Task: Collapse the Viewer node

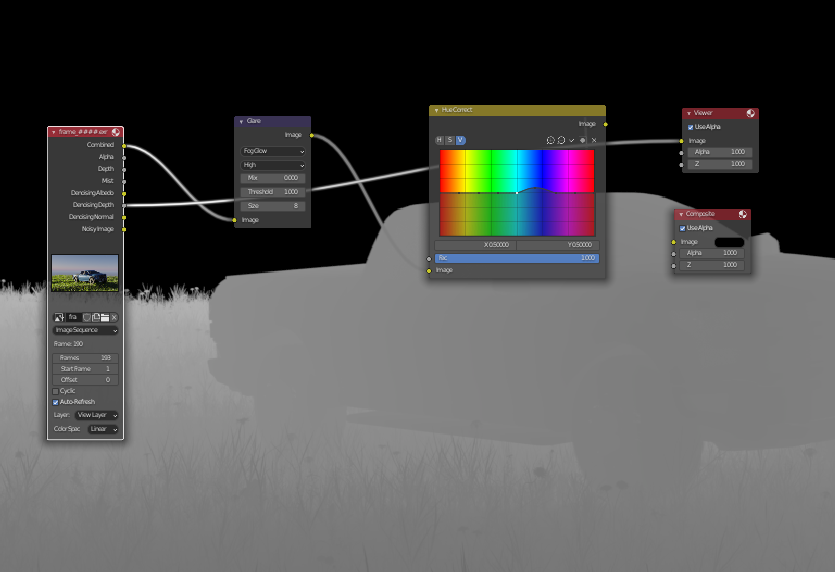Action: click(x=689, y=113)
